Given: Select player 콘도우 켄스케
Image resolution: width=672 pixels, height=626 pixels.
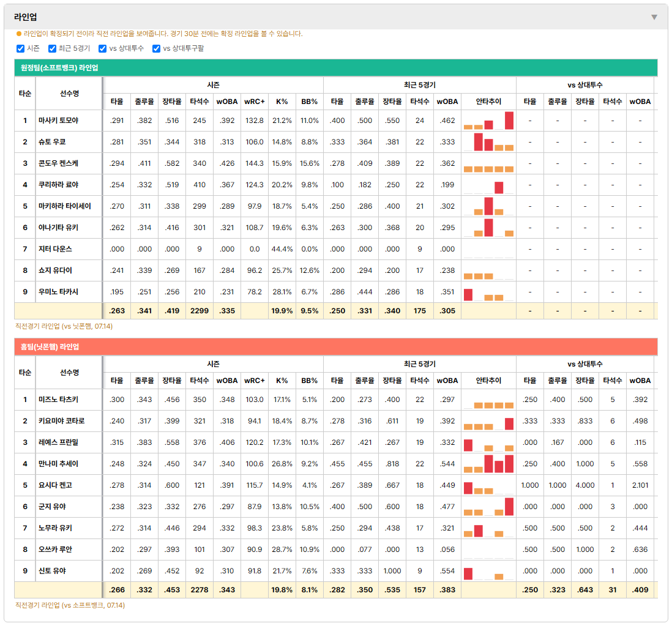Looking at the screenshot, I should click(x=58, y=163).
